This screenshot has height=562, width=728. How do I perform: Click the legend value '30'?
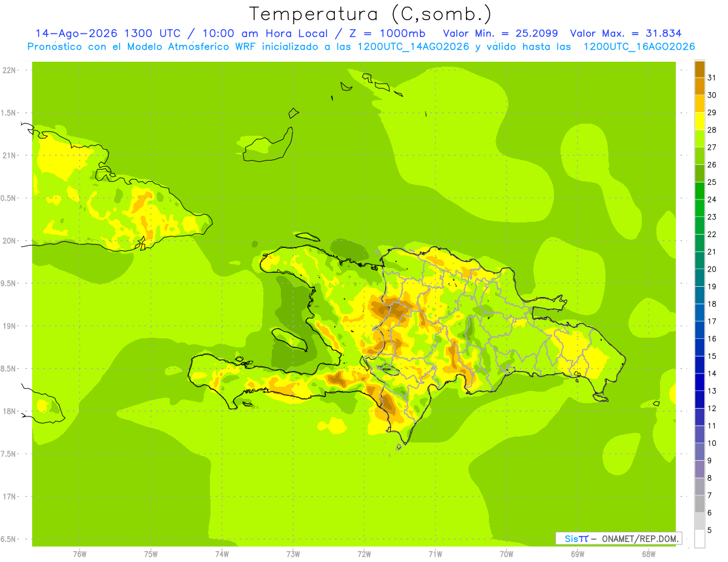coord(712,95)
